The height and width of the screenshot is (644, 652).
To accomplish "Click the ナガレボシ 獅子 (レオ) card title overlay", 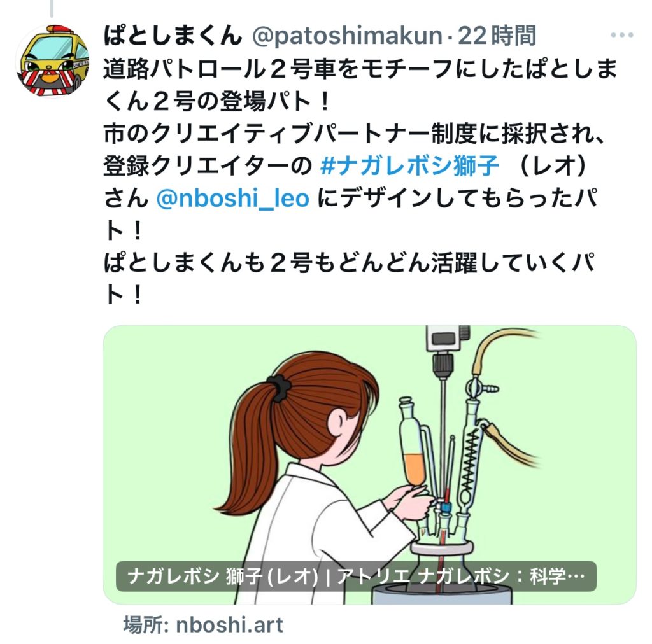I will [x=356, y=577].
